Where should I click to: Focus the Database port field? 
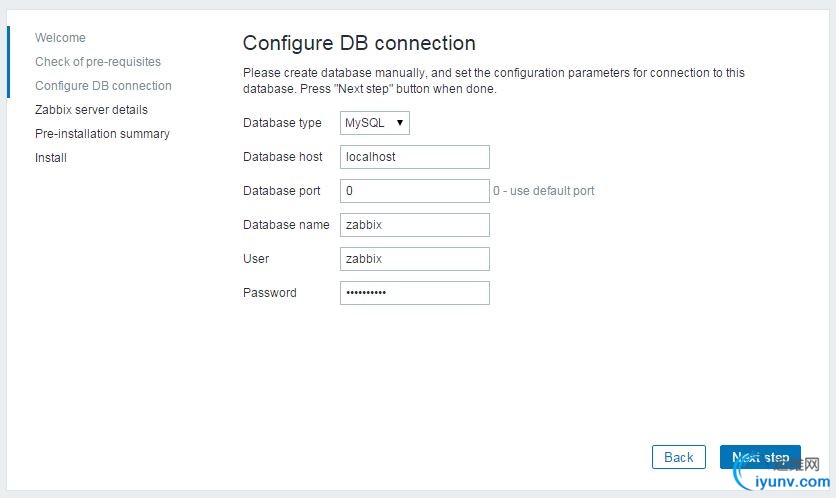pyautogui.click(x=414, y=191)
